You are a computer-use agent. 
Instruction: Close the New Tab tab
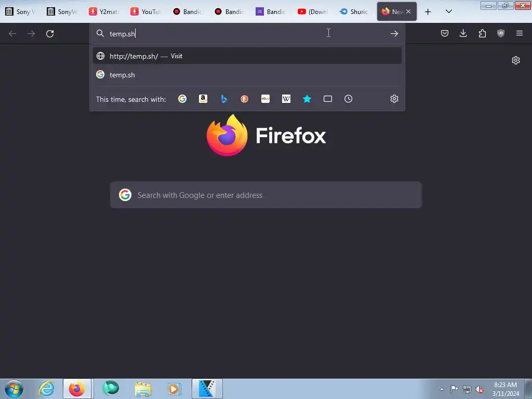pos(408,11)
